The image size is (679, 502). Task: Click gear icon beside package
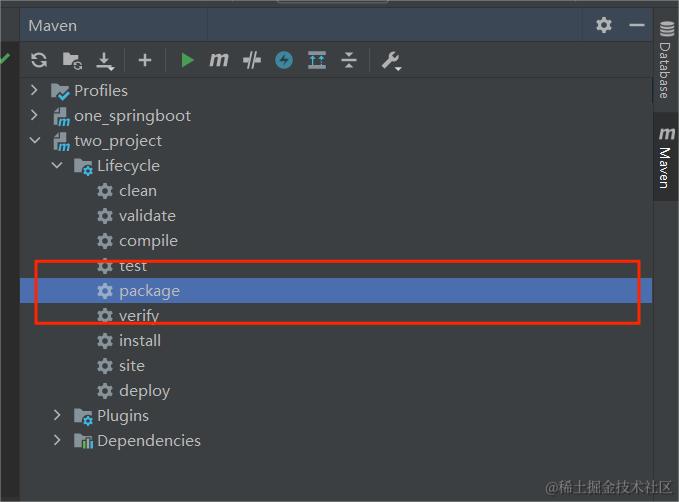pos(105,291)
